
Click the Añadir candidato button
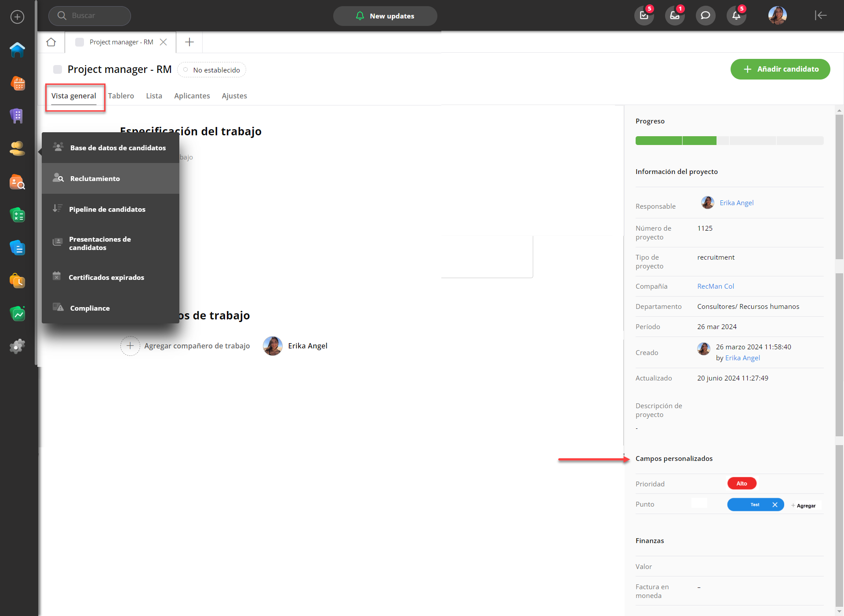click(780, 69)
